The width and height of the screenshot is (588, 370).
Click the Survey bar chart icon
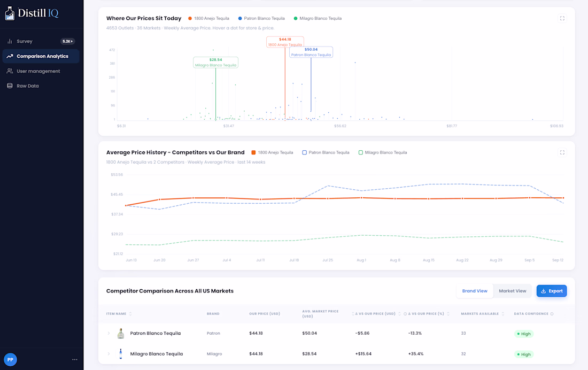click(10, 41)
